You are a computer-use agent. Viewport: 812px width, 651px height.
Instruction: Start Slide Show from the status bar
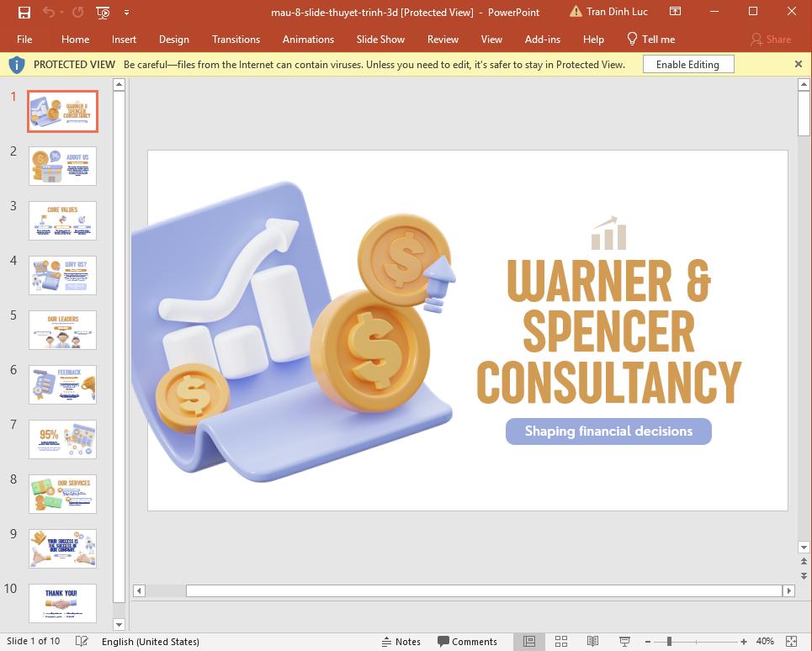pos(624,641)
